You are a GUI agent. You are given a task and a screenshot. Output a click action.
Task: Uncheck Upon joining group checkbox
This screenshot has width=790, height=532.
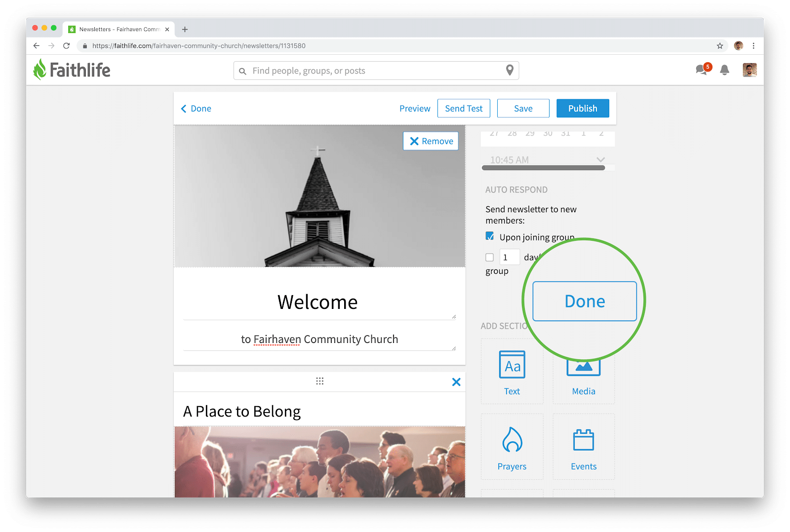490,236
